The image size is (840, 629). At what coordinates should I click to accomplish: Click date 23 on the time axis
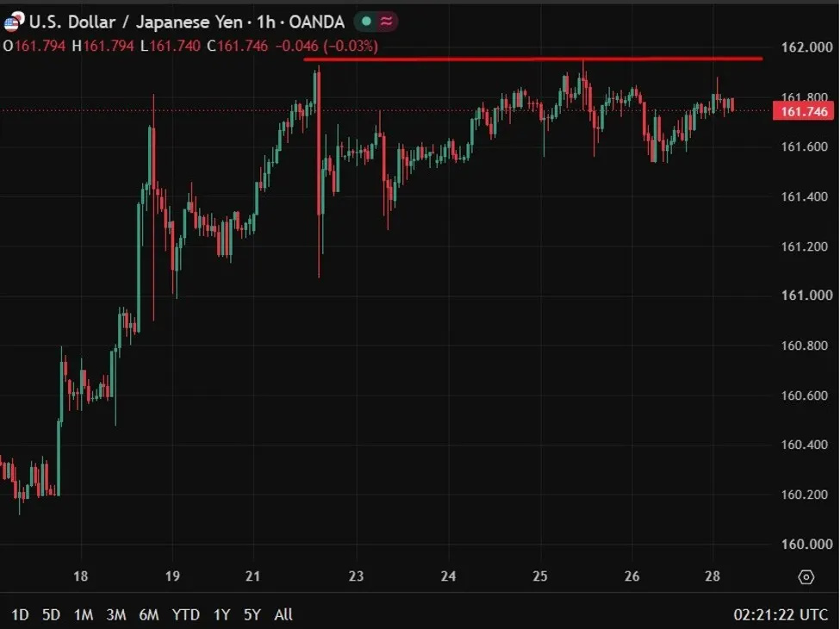(357, 576)
